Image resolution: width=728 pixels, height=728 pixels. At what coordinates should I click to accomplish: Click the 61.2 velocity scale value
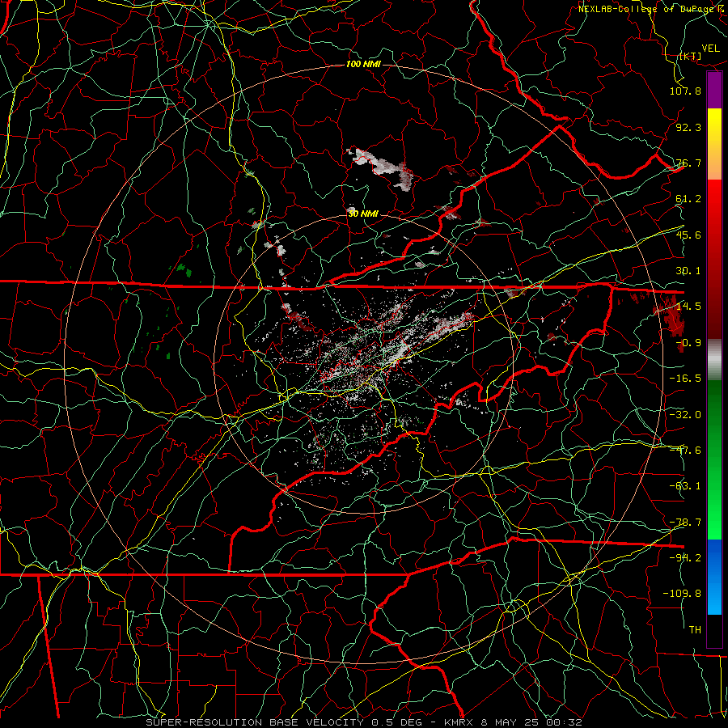point(688,199)
